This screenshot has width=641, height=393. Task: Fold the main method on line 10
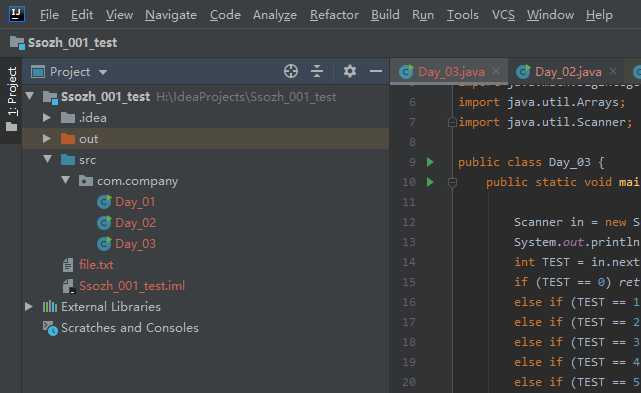tap(452, 182)
